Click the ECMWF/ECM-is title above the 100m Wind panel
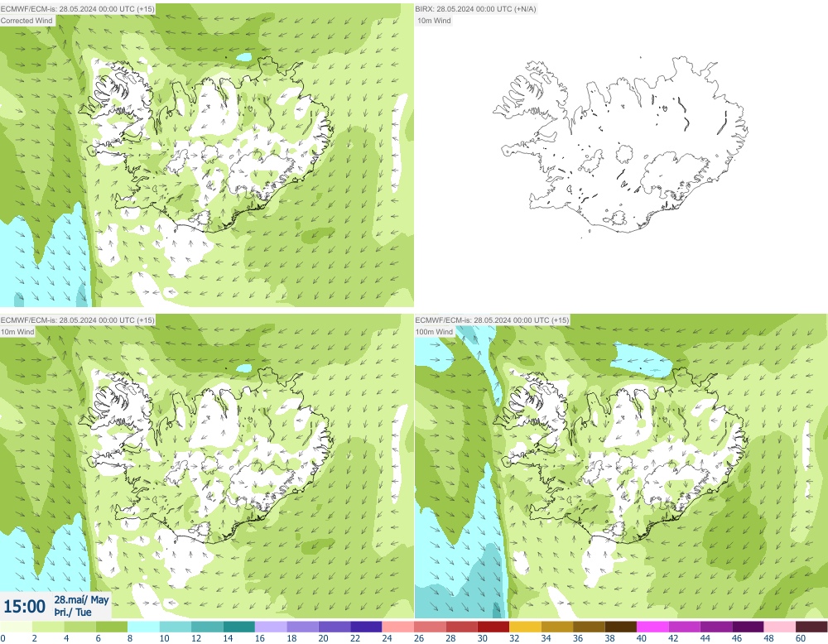This screenshot has width=828, height=644. coord(492,320)
